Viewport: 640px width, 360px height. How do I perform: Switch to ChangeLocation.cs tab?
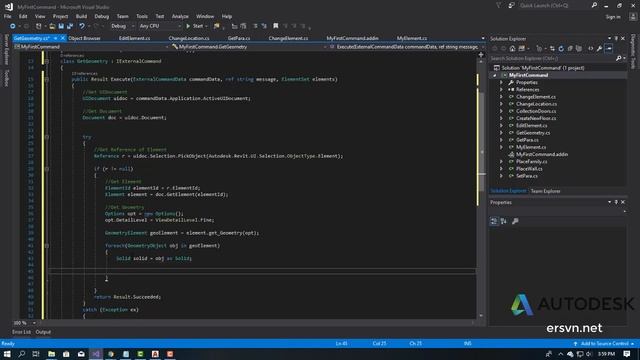[189, 38]
